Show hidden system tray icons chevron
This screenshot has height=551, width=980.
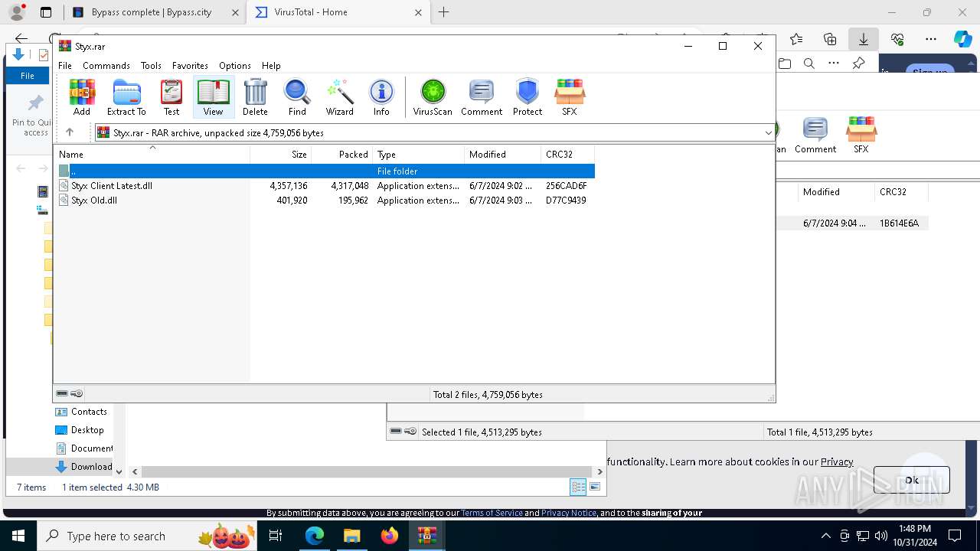(x=825, y=536)
